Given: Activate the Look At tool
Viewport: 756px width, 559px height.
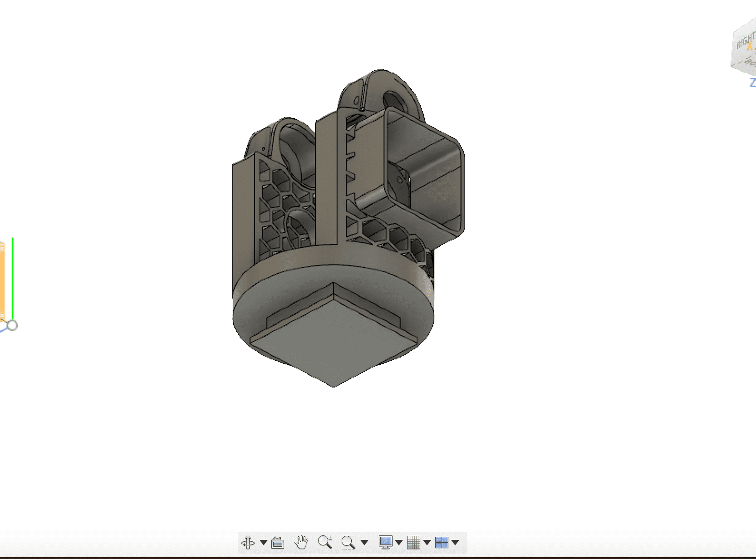Looking at the screenshot, I should (277, 542).
